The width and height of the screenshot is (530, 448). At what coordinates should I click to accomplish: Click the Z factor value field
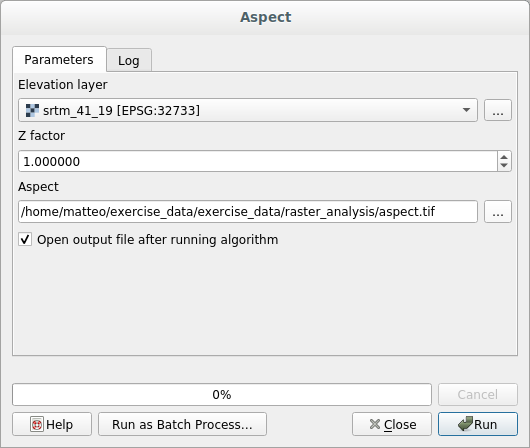click(x=258, y=161)
